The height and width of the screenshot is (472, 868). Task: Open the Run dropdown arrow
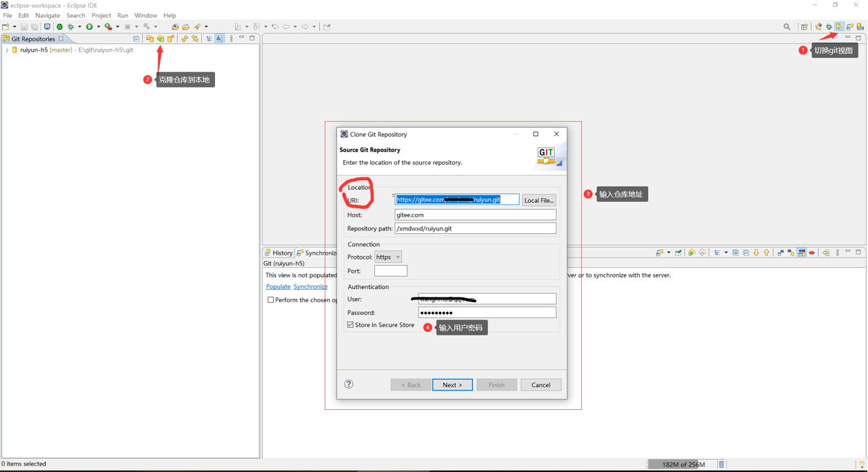pos(99,27)
